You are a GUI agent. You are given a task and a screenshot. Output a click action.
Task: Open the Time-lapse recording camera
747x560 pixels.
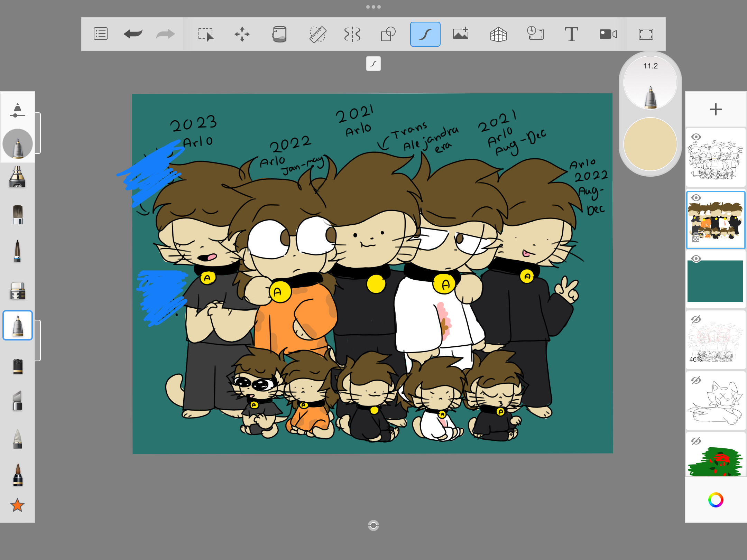pos(608,34)
